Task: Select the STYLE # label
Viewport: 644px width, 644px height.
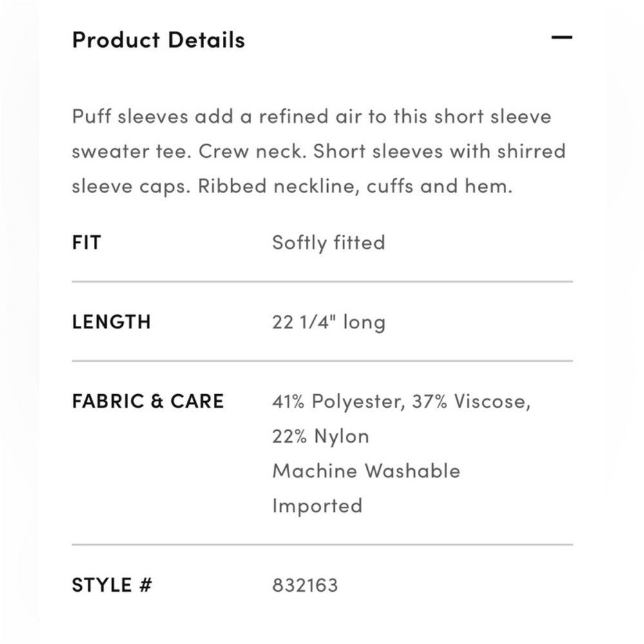Action: tap(112, 585)
